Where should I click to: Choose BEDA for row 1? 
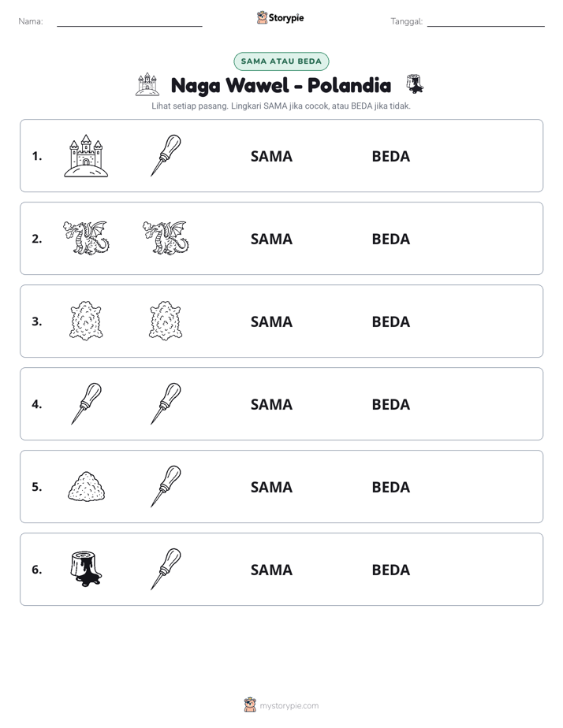click(390, 157)
